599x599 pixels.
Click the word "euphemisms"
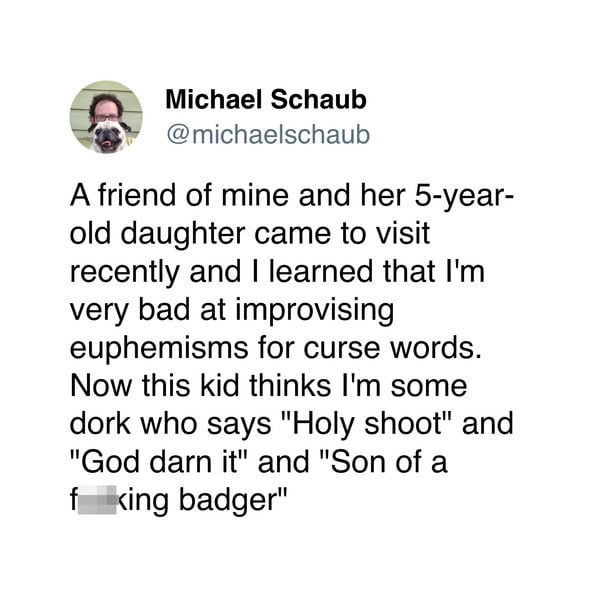tap(159, 350)
